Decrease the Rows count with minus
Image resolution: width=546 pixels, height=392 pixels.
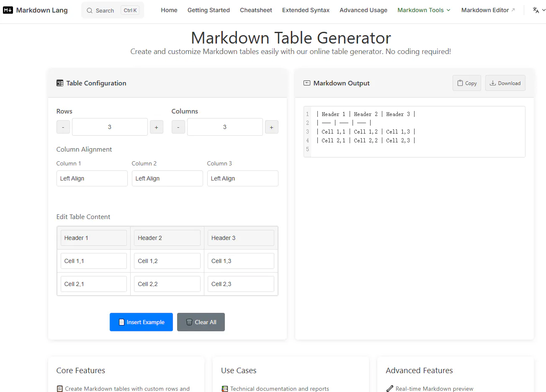point(63,127)
